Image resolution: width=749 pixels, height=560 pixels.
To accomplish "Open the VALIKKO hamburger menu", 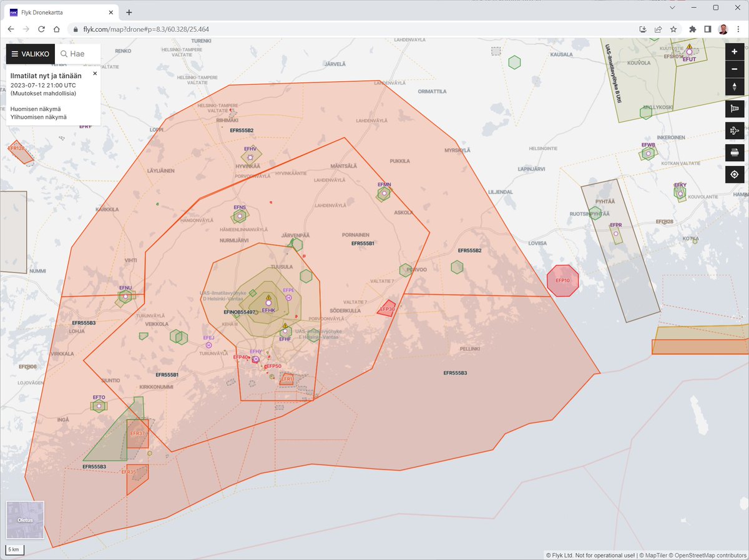I will 31,54.
